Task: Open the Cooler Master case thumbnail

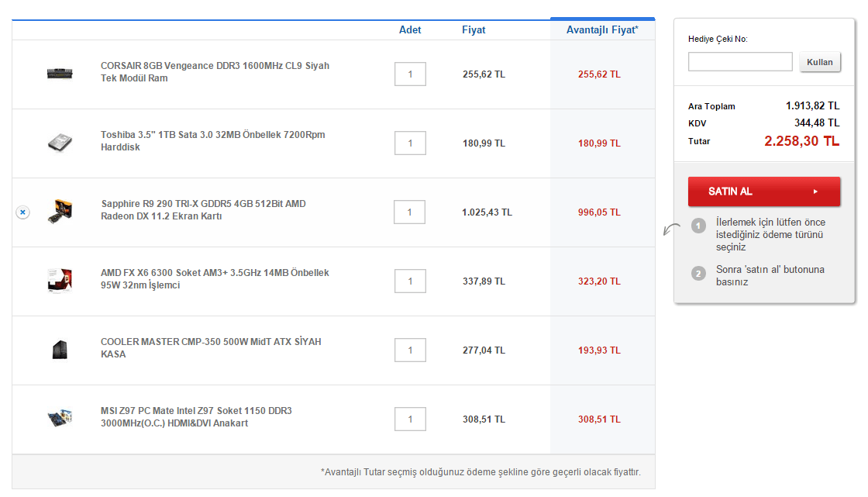Action: coord(60,349)
